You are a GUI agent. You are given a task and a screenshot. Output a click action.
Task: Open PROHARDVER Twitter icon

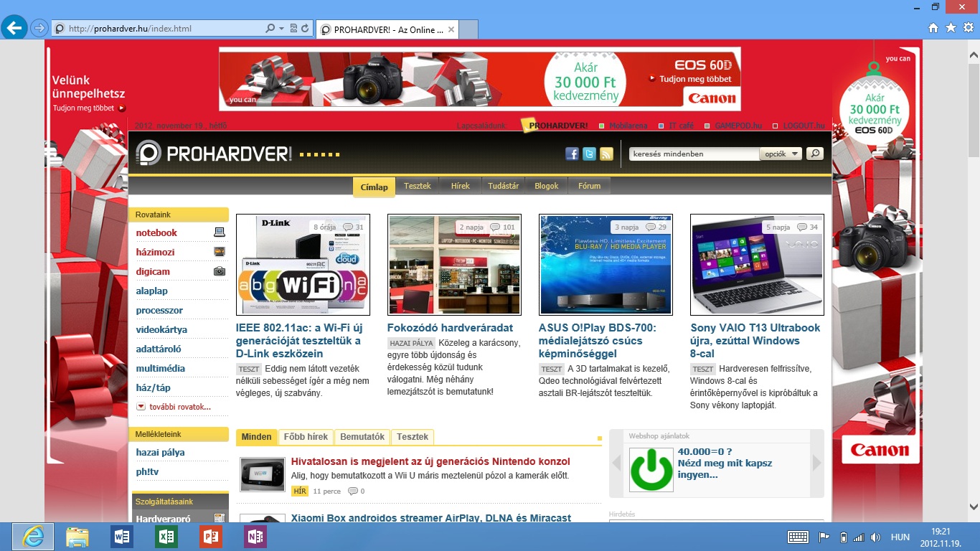click(589, 154)
